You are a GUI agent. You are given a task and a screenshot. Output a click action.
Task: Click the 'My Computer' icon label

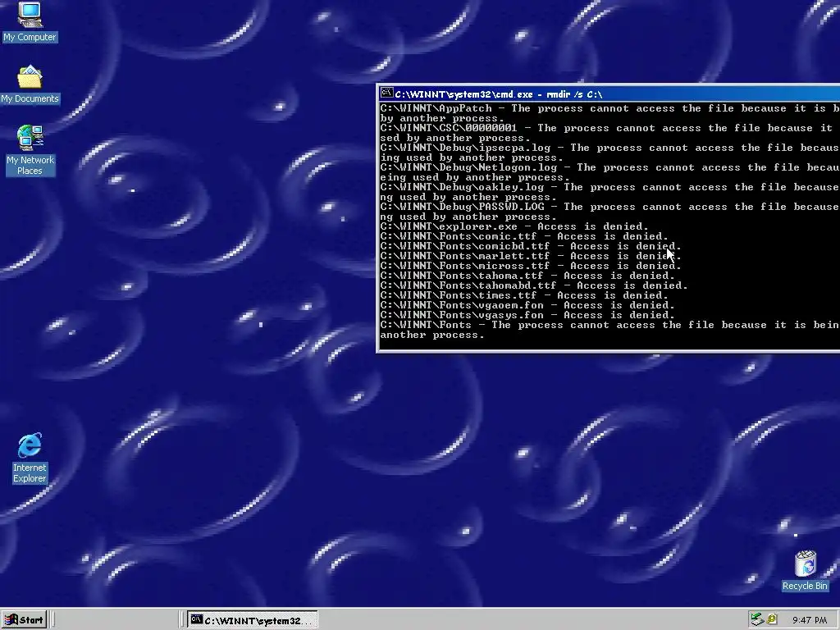30,37
